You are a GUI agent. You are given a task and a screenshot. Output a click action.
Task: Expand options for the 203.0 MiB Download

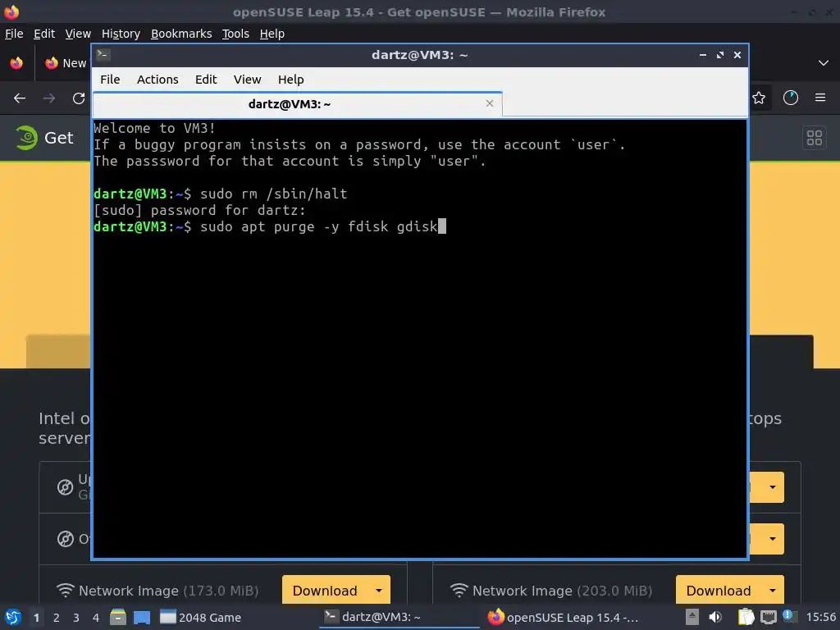pos(773,591)
